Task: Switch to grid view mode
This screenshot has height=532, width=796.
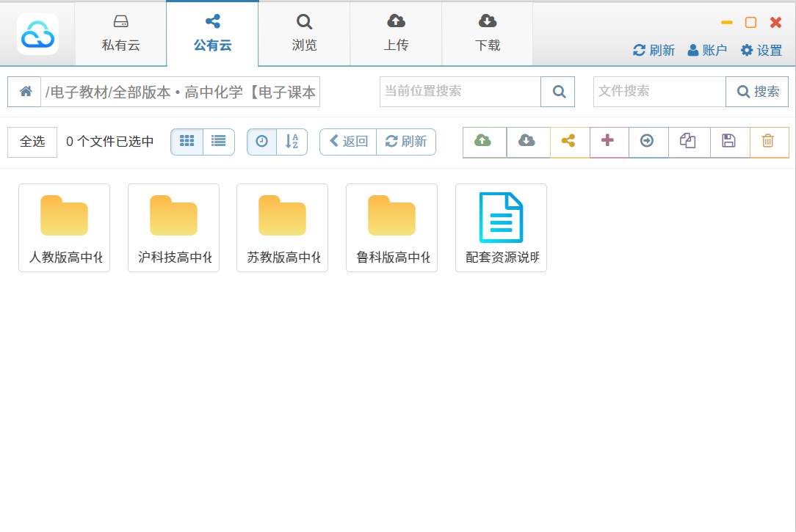Action: click(187, 142)
